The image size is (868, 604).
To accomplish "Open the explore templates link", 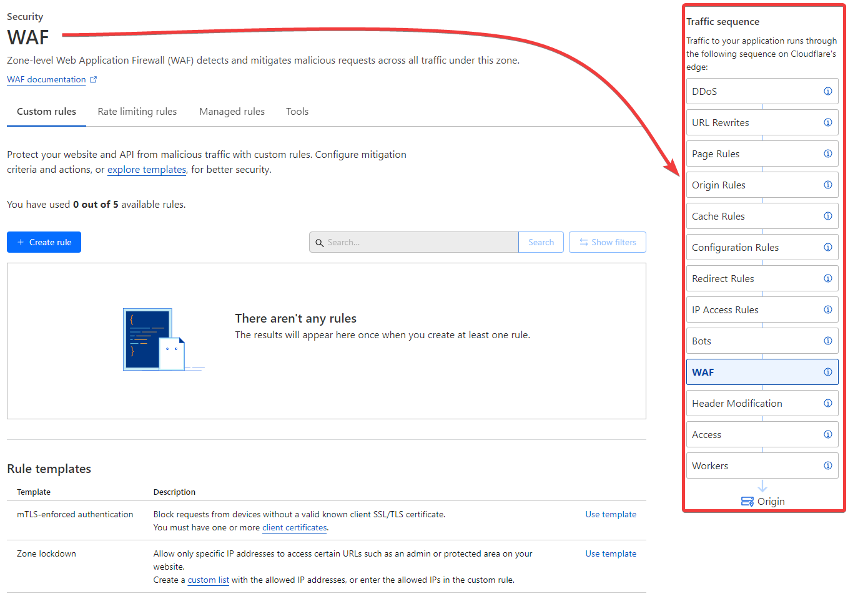I will click(146, 169).
